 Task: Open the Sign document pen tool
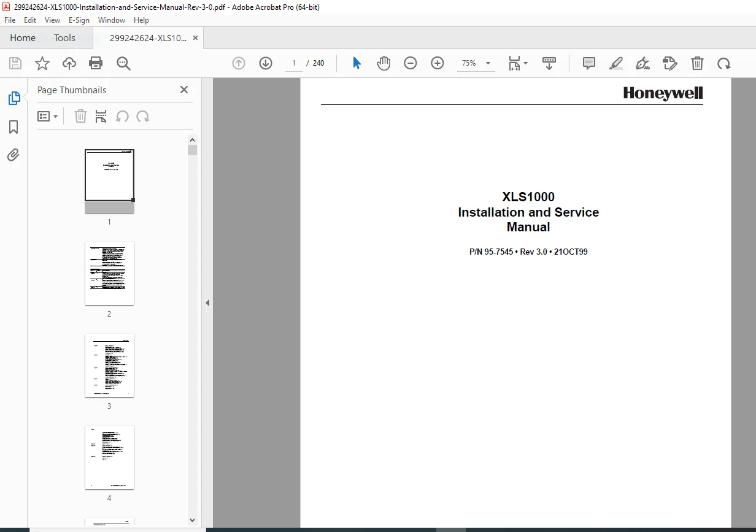(x=642, y=63)
